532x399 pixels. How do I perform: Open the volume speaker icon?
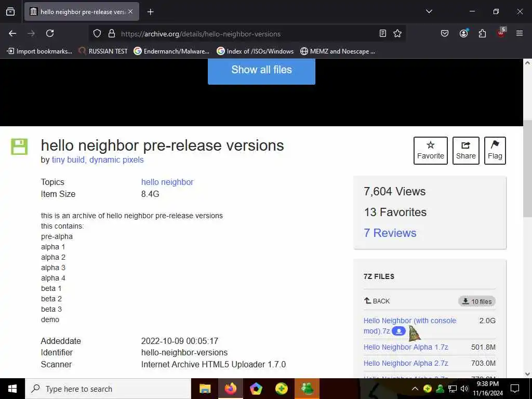(x=464, y=389)
